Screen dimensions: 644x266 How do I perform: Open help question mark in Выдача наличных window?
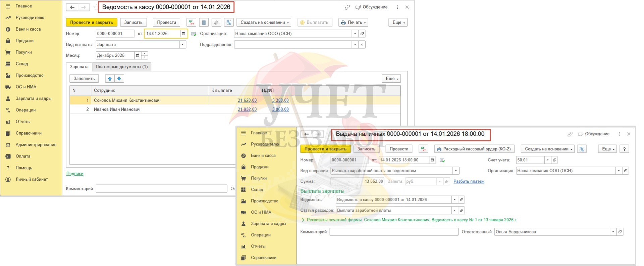624,149
